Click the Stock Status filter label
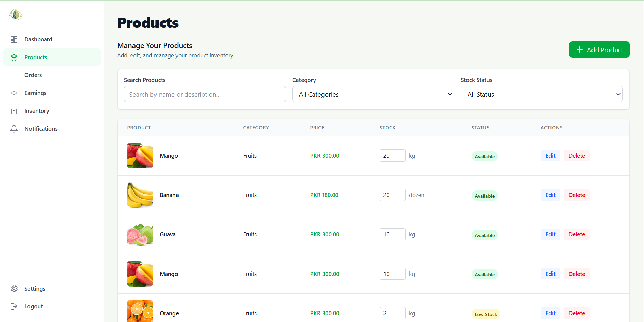This screenshot has height=322, width=644. coord(476,80)
